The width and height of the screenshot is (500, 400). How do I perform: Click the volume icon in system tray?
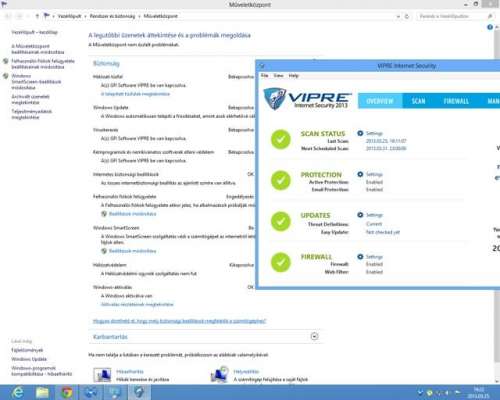(x=447, y=393)
